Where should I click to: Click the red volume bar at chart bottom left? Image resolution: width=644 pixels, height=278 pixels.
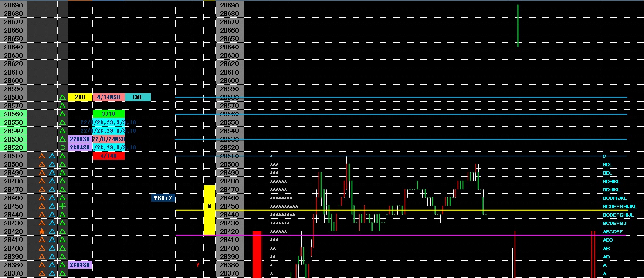click(x=257, y=254)
